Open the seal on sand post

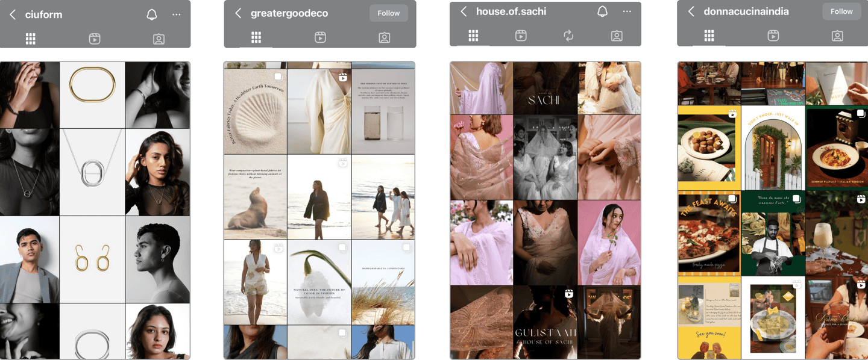(x=256, y=197)
